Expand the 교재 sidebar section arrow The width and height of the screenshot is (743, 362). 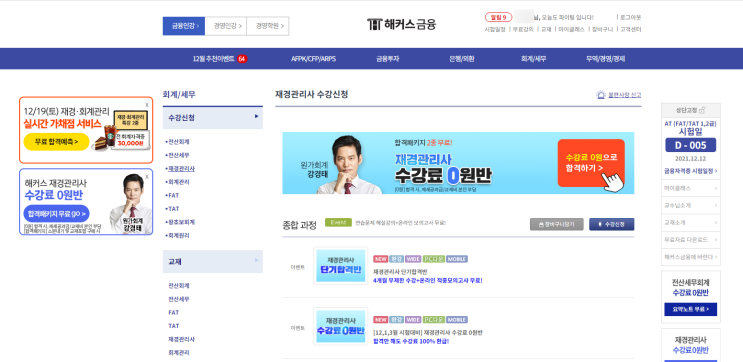256,260
